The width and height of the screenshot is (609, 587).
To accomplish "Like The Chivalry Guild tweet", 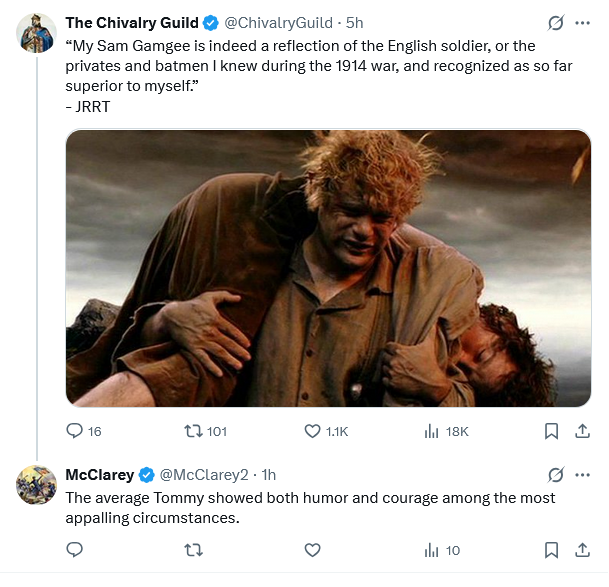I will (312, 431).
